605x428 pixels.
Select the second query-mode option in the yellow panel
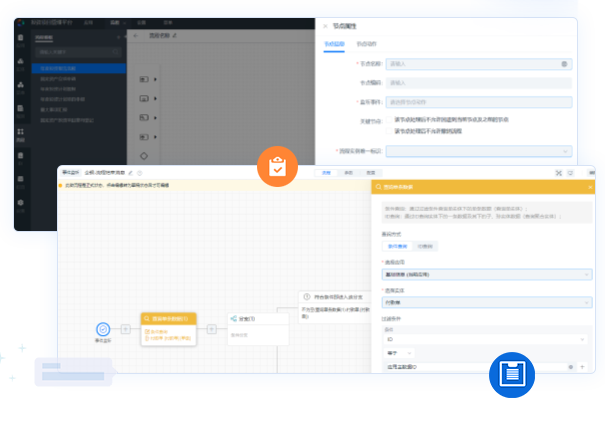point(426,244)
